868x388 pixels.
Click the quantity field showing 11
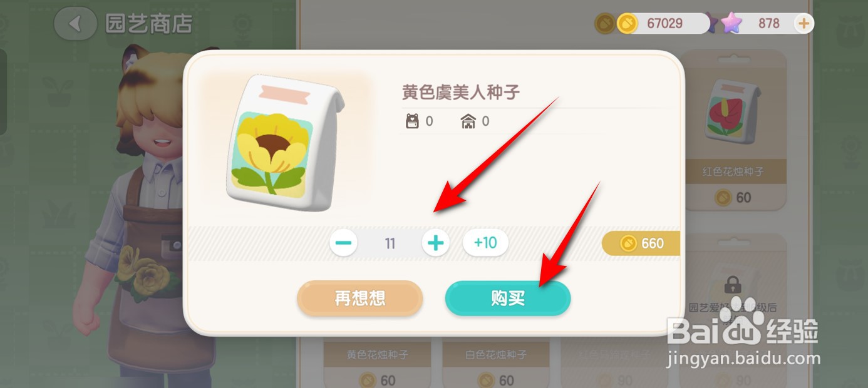tap(390, 243)
